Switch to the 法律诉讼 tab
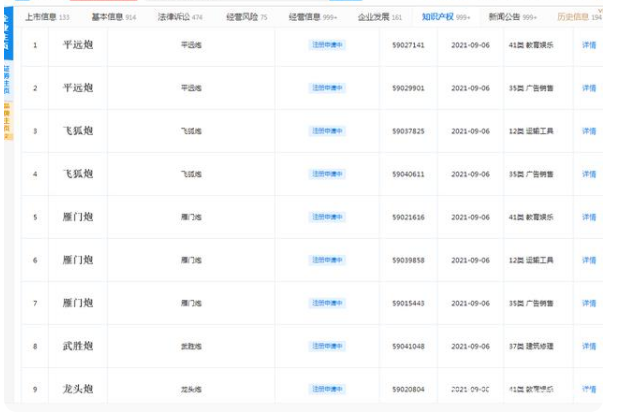Screen dimensions: 620x413 click(x=179, y=17)
